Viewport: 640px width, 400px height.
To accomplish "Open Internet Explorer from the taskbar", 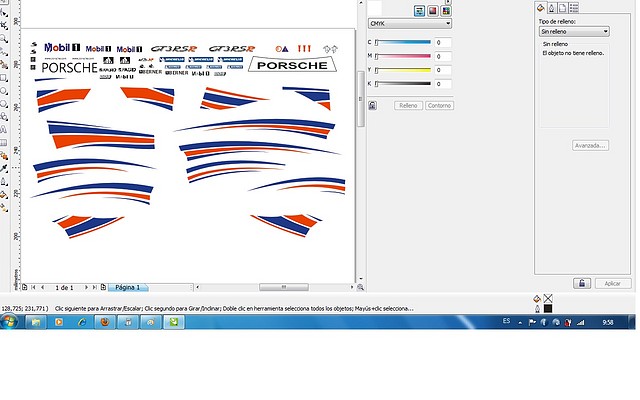I will point(82,322).
